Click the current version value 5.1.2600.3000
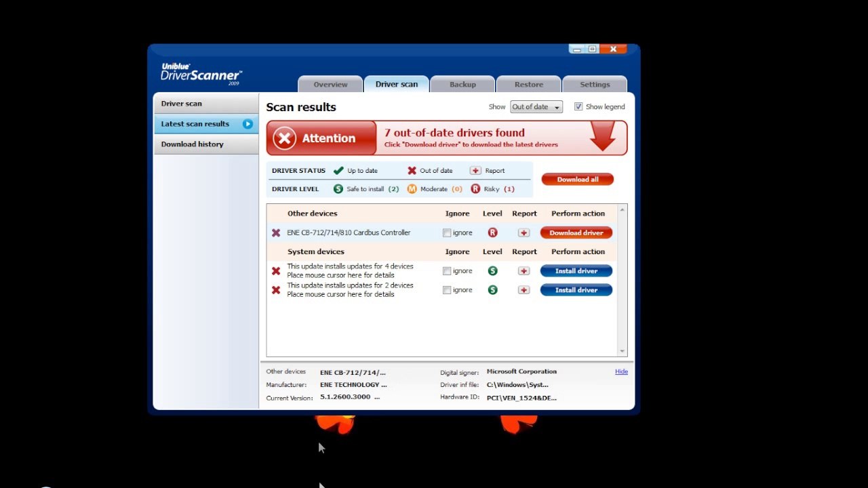Screen dimensions: 868x488 tap(345, 397)
